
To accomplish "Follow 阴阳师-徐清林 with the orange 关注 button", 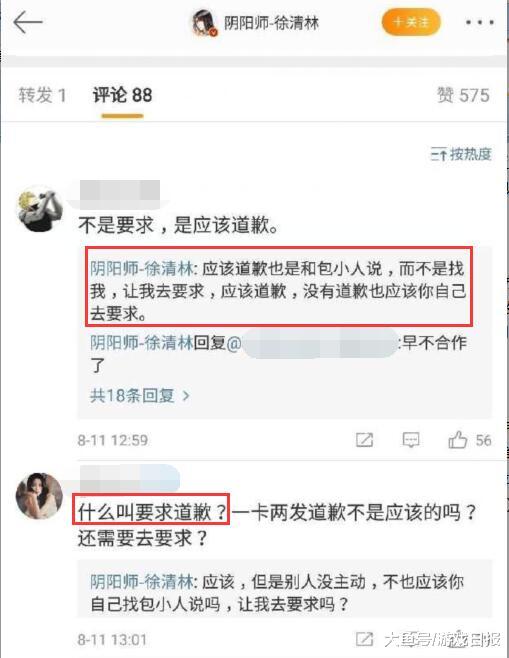I will pyautogui.click(x=411, y=22).
